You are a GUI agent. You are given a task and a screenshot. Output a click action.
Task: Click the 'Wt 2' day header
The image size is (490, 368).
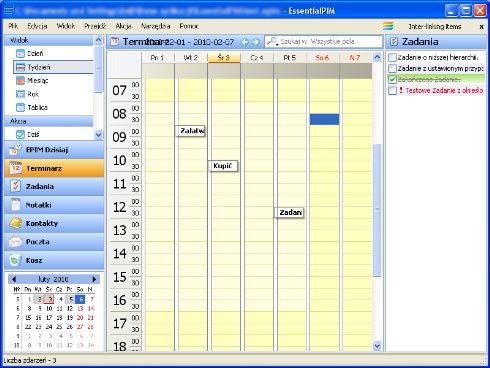tap(191, 58)
